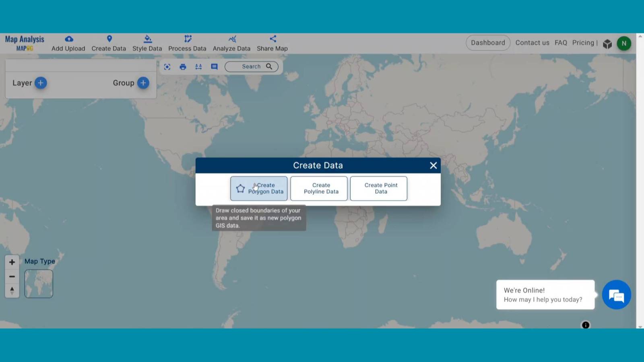The width and height of the screenshot is (644, 362).
Task: Click the print map icon
Action: (x=183, y=67)
